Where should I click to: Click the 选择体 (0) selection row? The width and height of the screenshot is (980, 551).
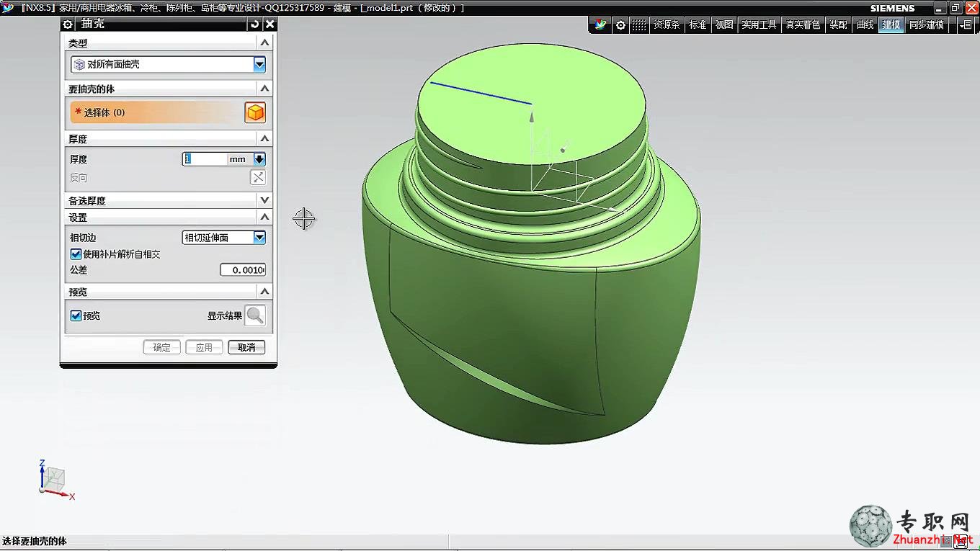157,112
